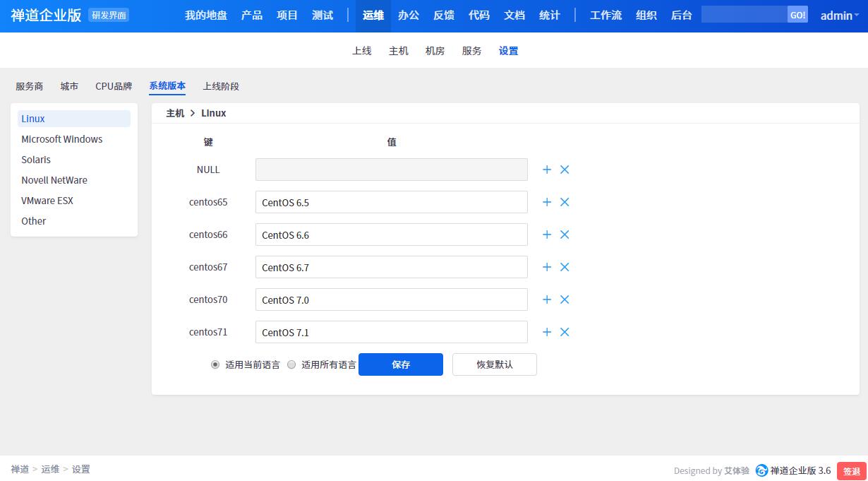Switch to 城市 settings tab

coord(69,86)
